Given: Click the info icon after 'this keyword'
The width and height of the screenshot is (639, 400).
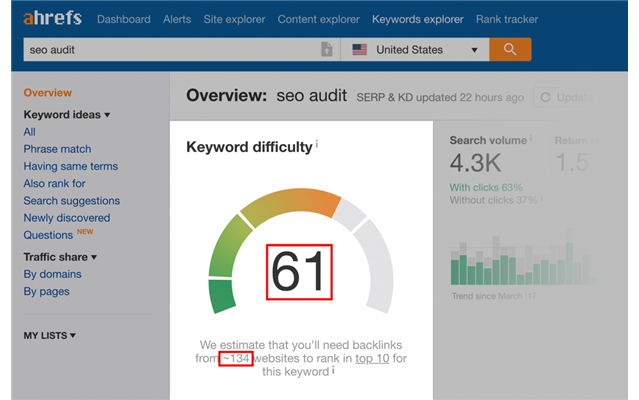Looking at the screenshot, I should coord(333,371).
